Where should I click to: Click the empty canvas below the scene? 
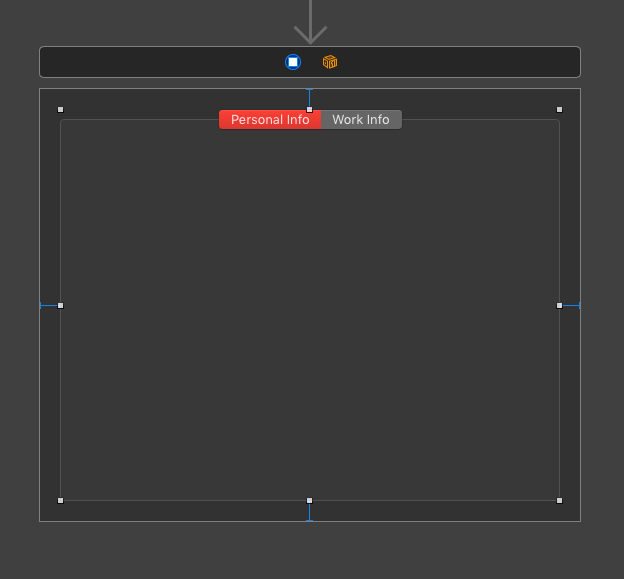pos(310,551)
